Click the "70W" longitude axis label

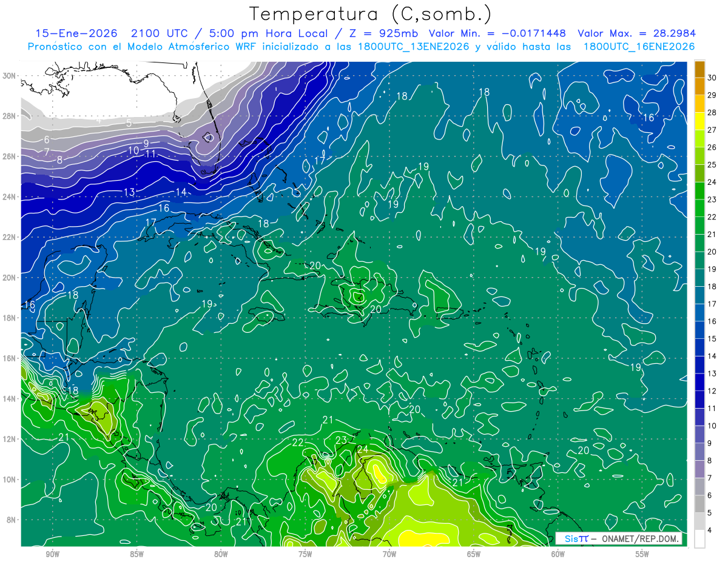(x=389, y=554)
